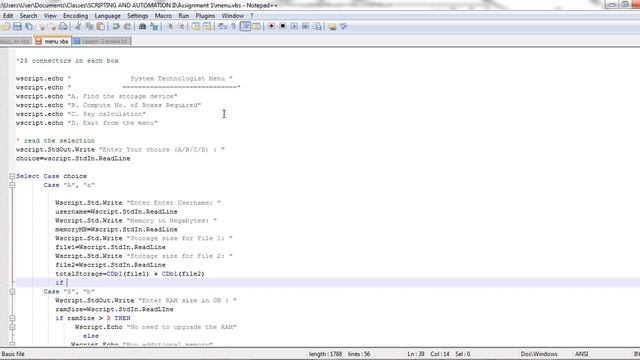Open the Plugins menu
Viewport: 640px width, 360px height.
click(x=205, y=16)
